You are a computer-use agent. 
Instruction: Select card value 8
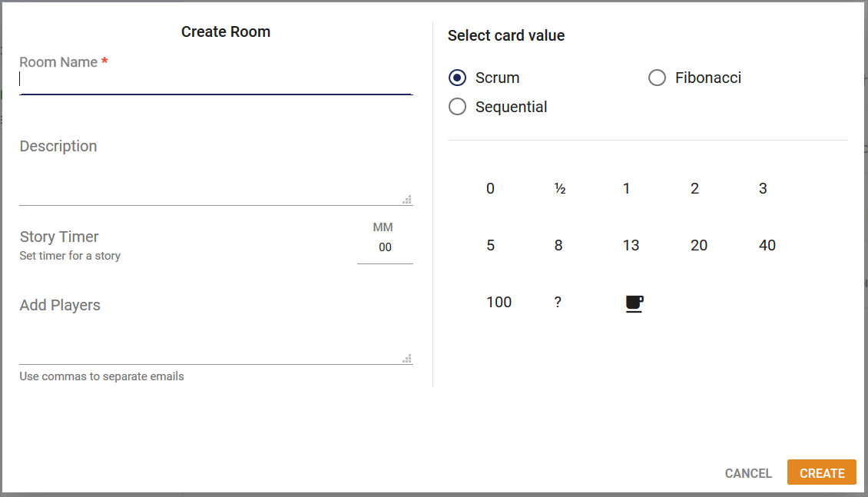coord(558,245)
